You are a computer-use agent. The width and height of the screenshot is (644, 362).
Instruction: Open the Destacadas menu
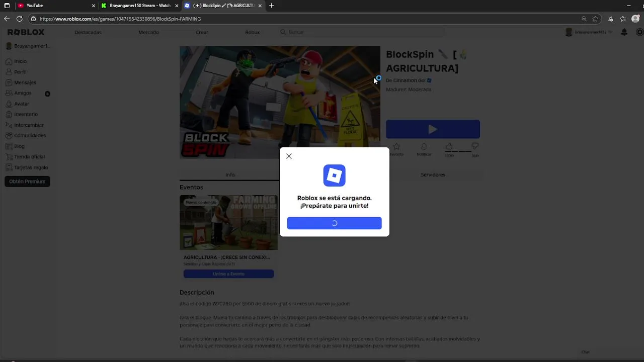pyautogui.click(x=88, y=32)
